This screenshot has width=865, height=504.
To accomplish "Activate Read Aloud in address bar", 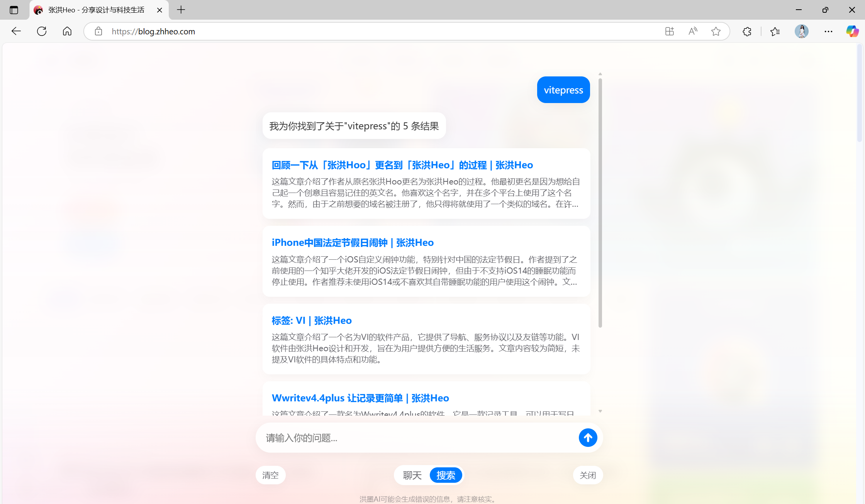I will click(x=693, y=31).
